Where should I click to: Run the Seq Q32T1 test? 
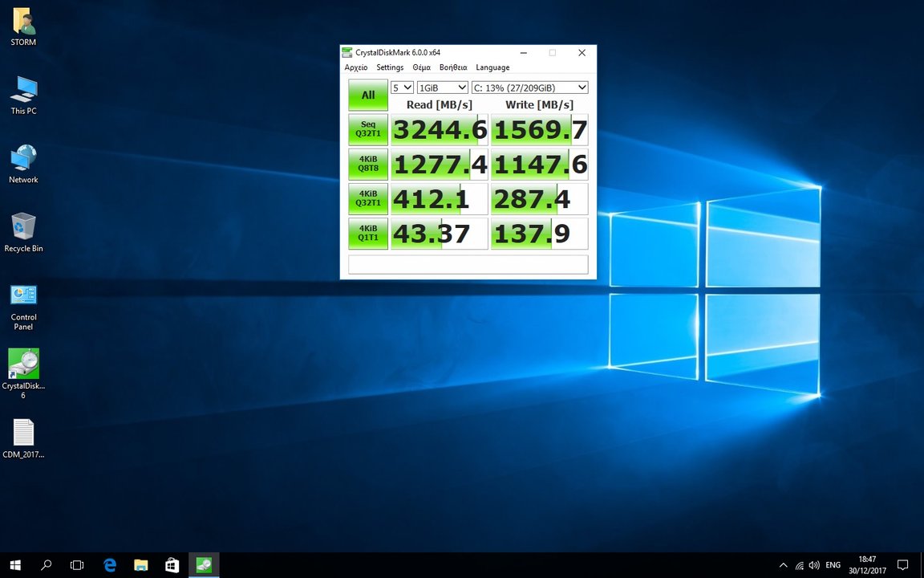[x=368, y=129]
